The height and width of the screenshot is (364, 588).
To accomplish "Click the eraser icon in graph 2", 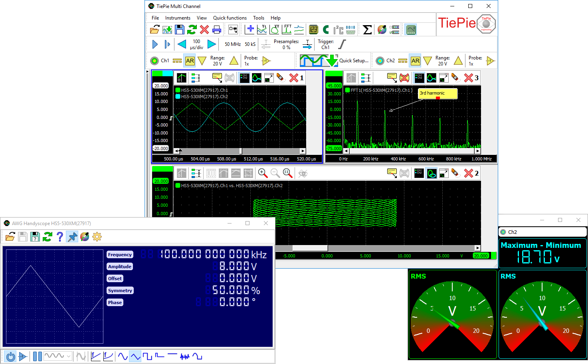I will point(455,173).
